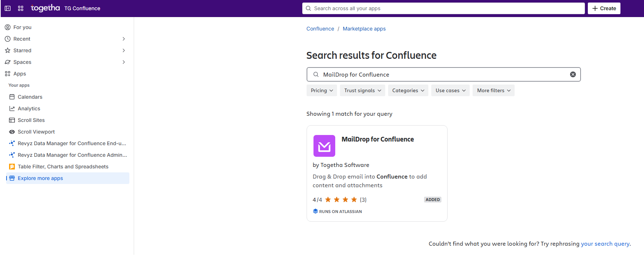This screenshot has width=644, height=266.
Task: Click the Marketplace apps breadcrumb link
Action: tap(364, 29)
